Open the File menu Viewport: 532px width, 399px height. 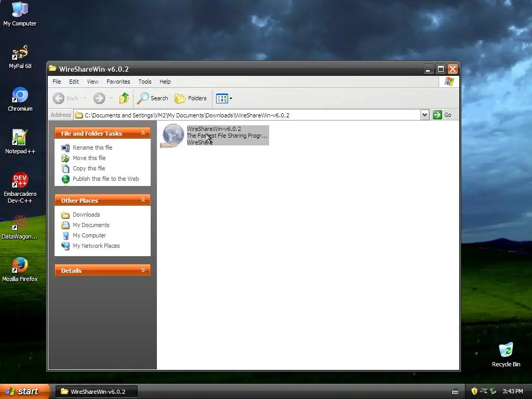[x=57, y=82]
